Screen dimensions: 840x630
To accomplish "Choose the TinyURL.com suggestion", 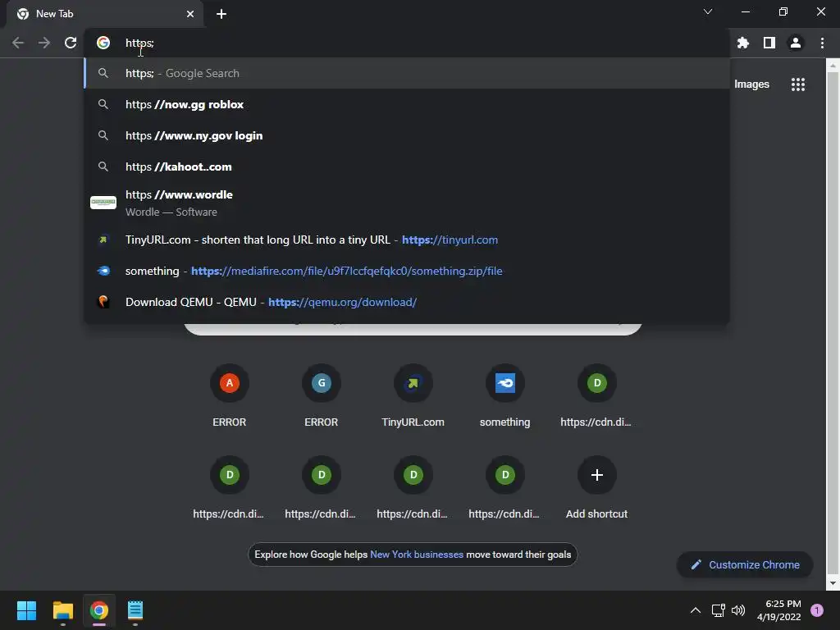I will tap(407, 240).
